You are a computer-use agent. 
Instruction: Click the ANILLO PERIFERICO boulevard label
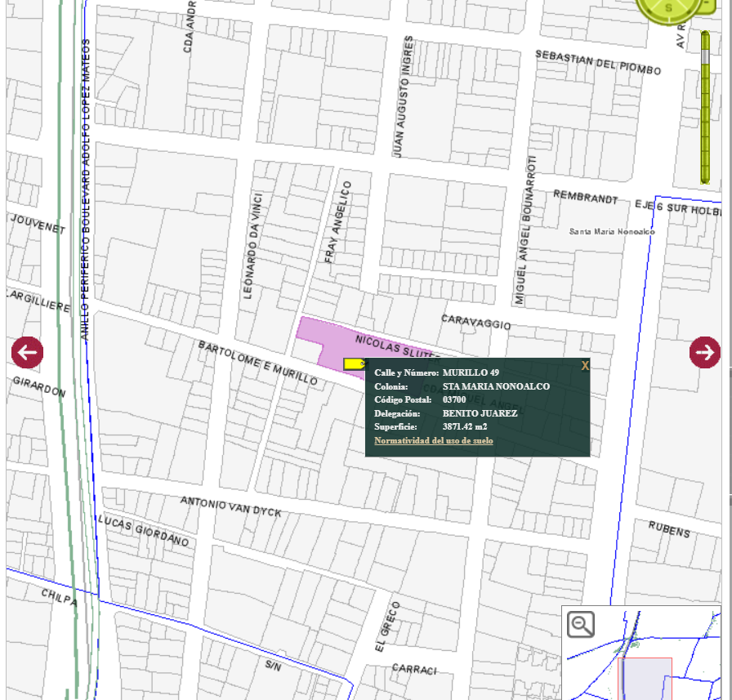(x=85, y=189)
